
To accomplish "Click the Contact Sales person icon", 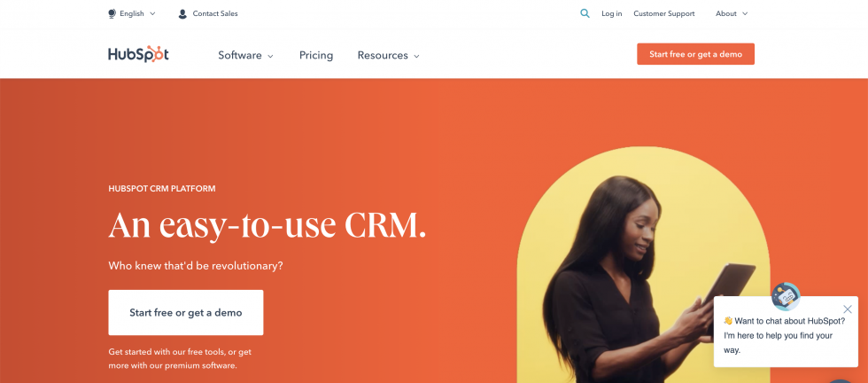I will [x=182, y=14].
